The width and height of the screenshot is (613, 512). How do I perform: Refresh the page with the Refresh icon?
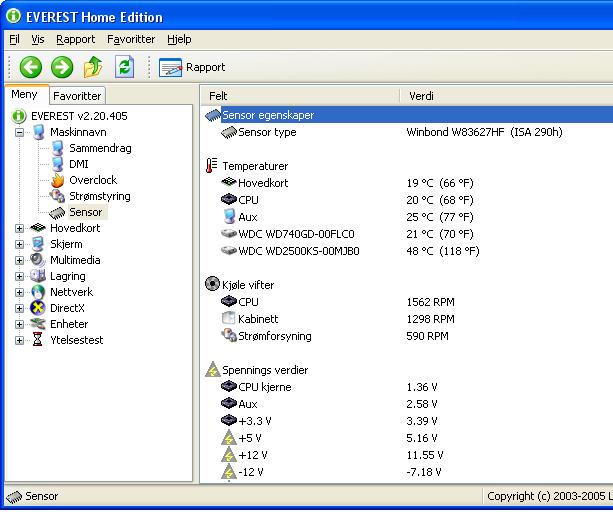pos(124,67)
